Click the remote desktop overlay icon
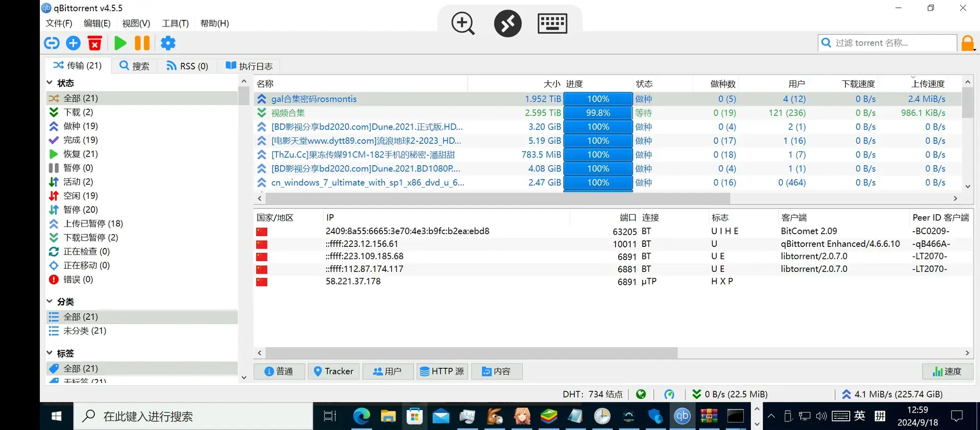This screenshot has height=430, width=980. [508, 23]
